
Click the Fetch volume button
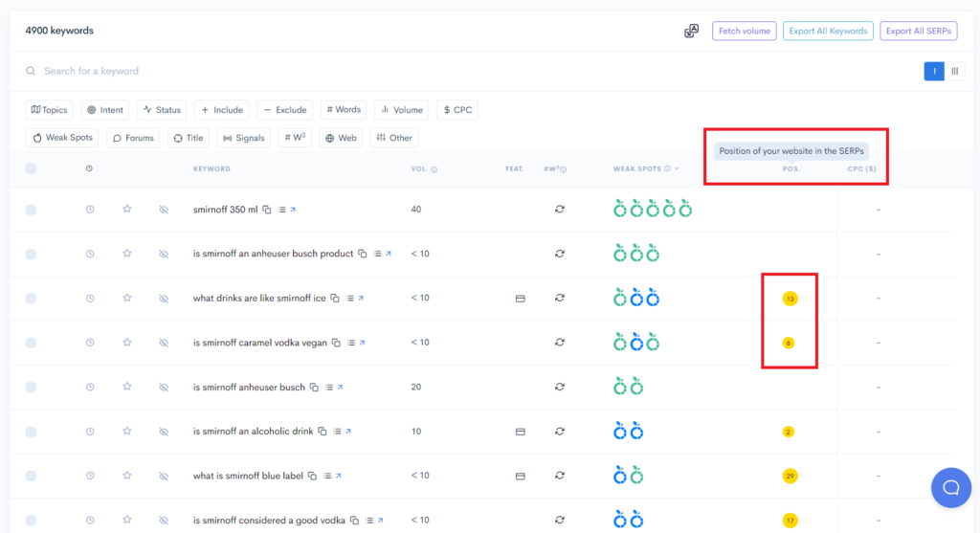[x=745, y=31]
